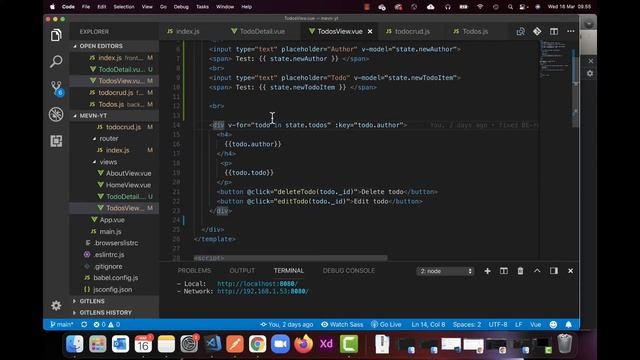Open the Network 192.168.1.53 link

[263, 291]
